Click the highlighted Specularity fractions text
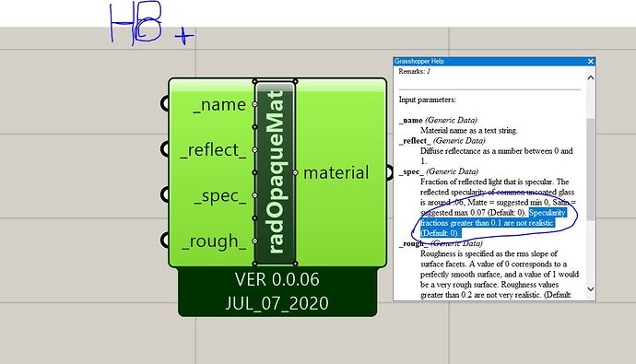The image size is (636, 364). click(x=493, y=223)
